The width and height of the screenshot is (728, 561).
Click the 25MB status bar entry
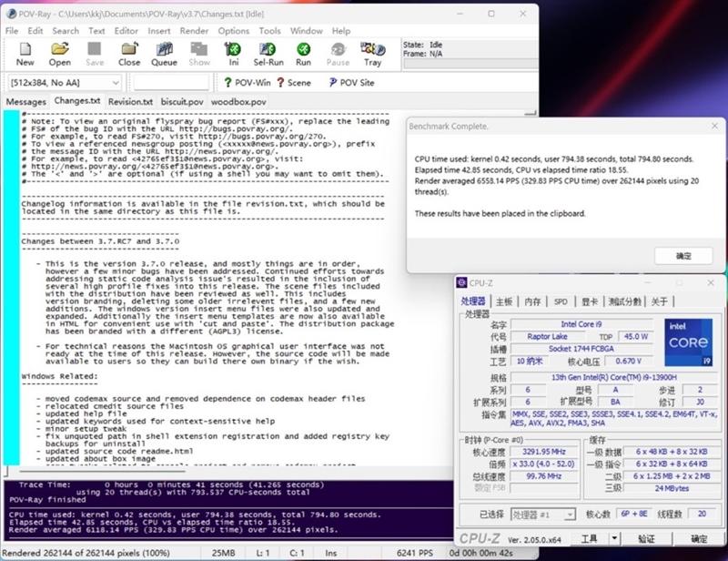[223, 553]
